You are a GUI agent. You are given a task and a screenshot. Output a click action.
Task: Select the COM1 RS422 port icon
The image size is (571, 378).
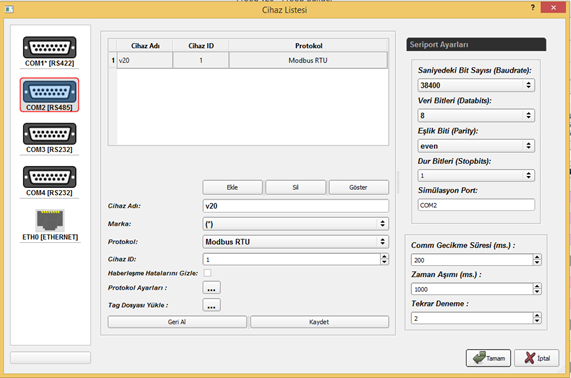click(x=50, y=52)
